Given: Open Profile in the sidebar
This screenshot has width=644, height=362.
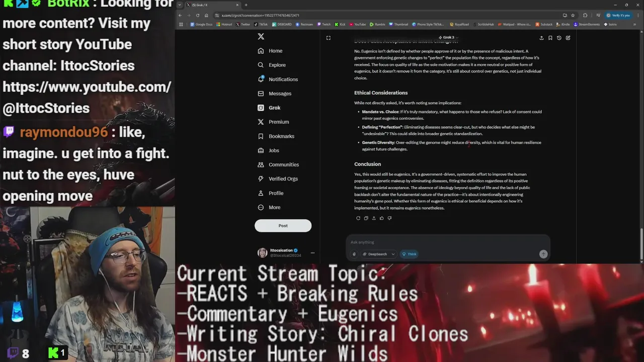Looking at the screenshot, I should point(271,193).
